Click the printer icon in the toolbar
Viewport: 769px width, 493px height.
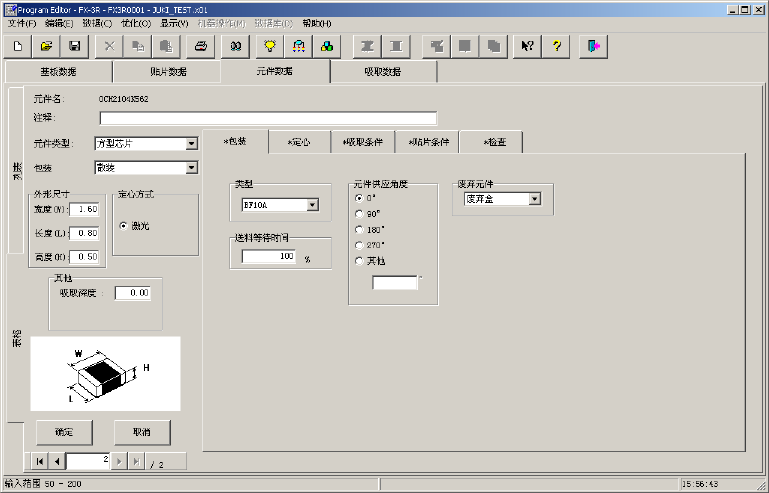click(x=201, y=46)
